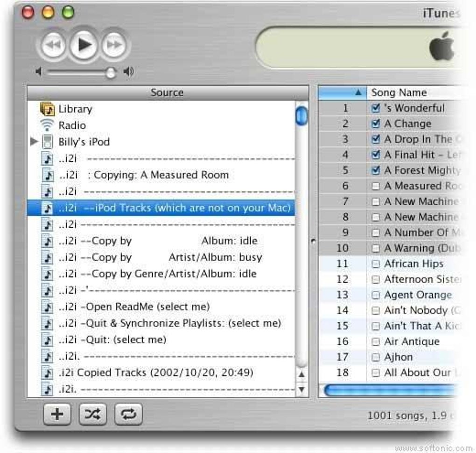Check the 'A Measured Room' song checkbox
Image resolution: width=476 pixels, height=453 pixels.
tap(376, 186)
